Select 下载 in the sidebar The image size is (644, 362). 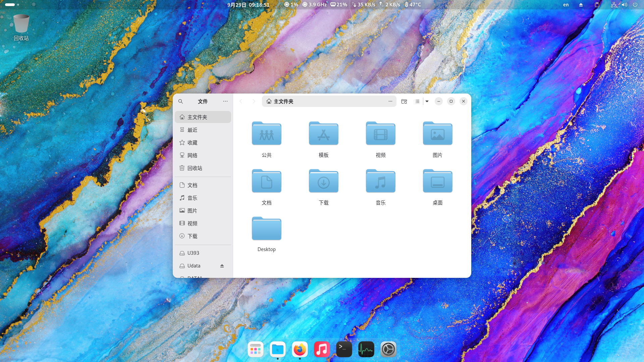(x=203, y=236)
